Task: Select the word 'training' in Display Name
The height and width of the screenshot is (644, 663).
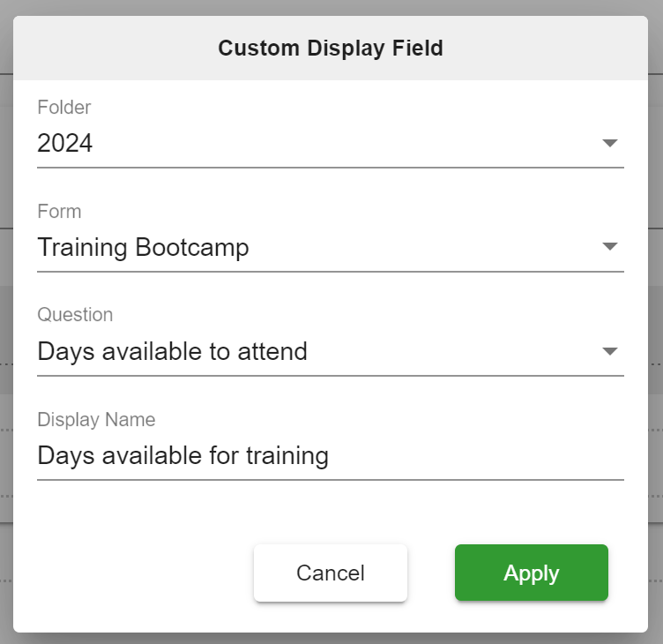Action: (x=287, y=457)
